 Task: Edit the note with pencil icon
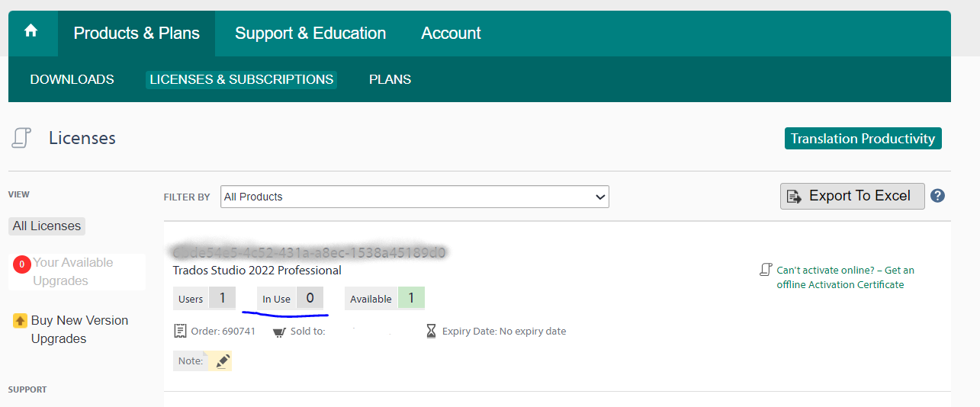222,361
